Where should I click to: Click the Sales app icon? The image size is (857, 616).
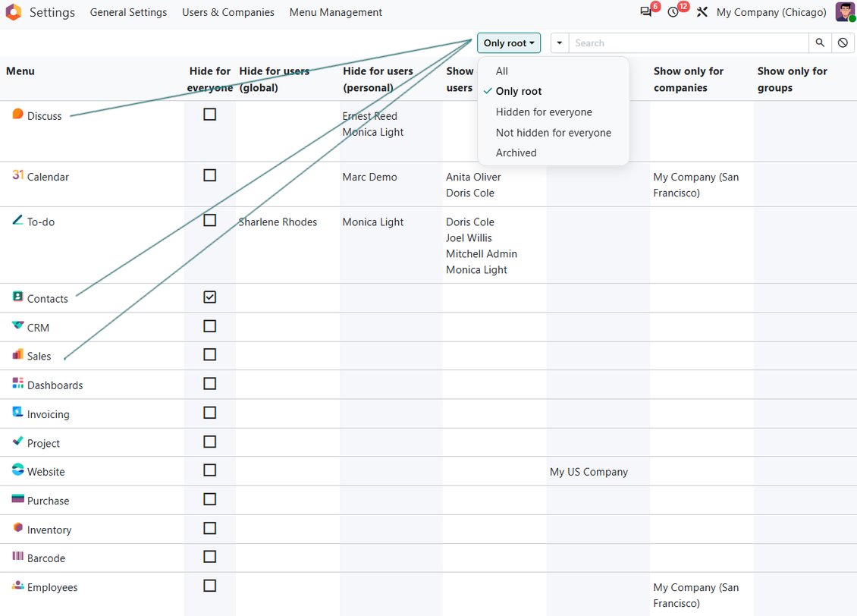click(18, 354)
